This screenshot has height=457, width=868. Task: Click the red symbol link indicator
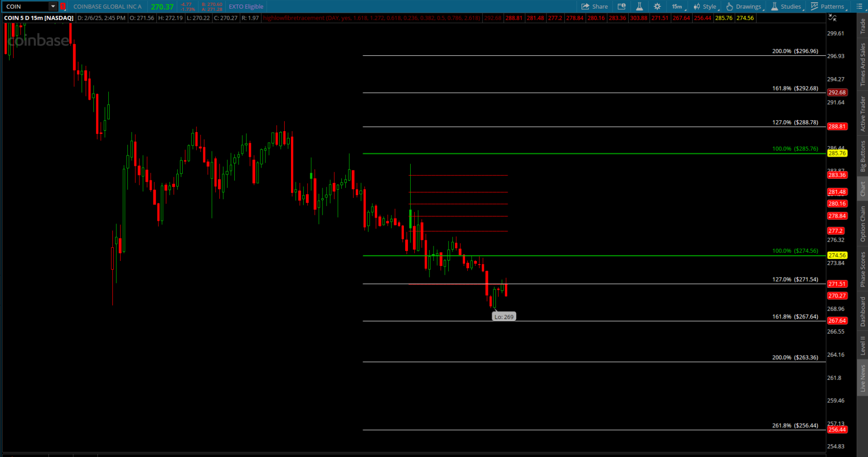[x=63, y=6]
